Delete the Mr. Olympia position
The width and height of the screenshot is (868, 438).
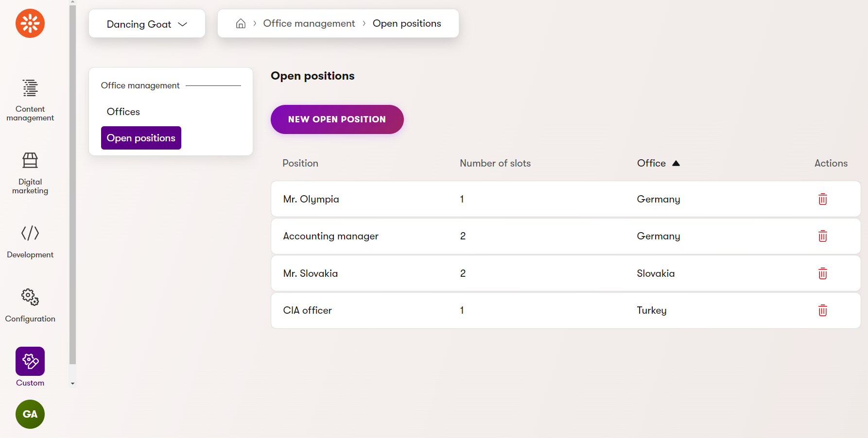click(x=822, y=199)
